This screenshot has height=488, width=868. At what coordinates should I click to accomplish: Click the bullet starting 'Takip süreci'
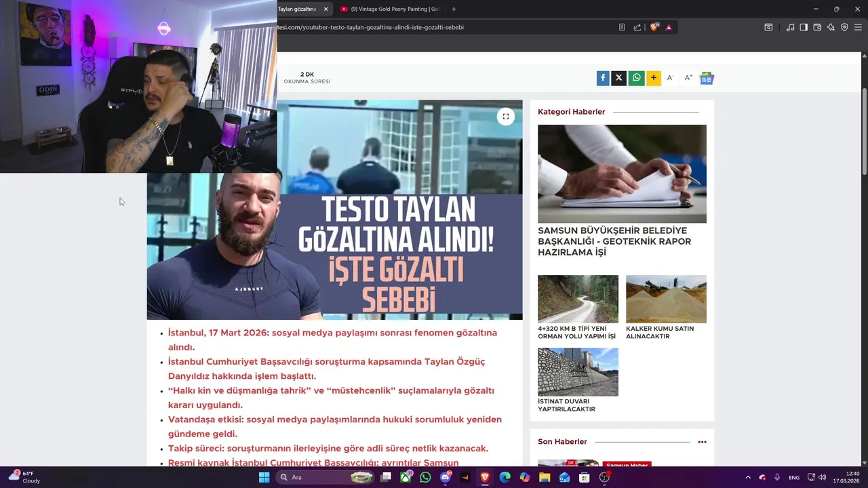click(x=328, y=448)
